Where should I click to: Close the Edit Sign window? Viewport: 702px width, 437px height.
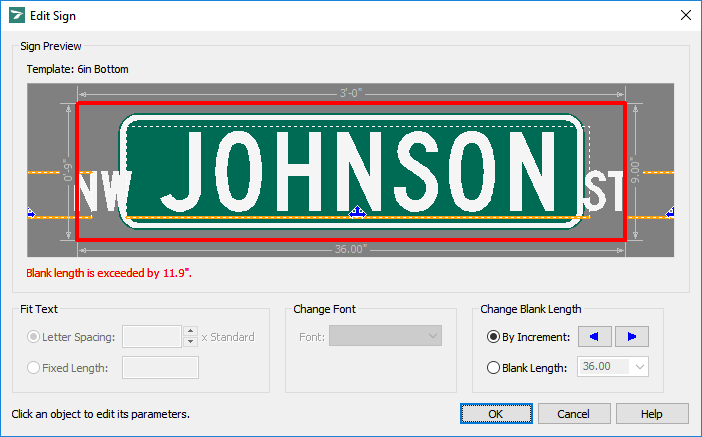[685, 15]
